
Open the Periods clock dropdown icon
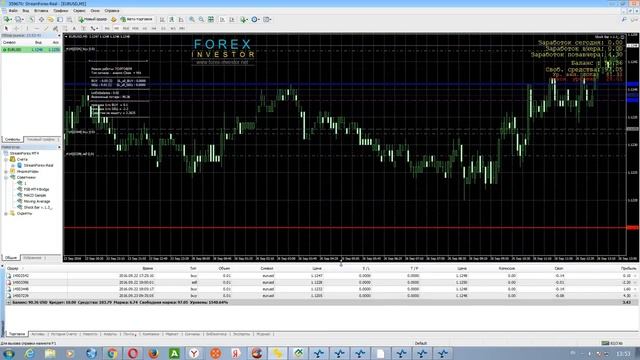point(256,19)
